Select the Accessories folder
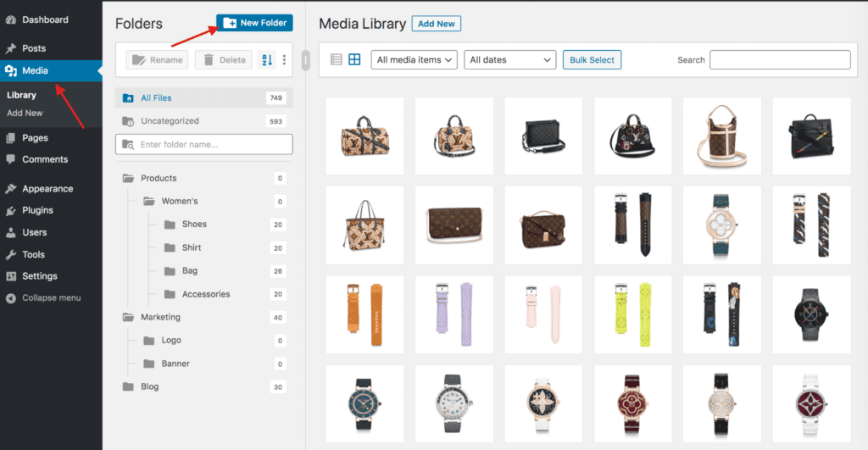Image resolution: width=868 pixels, height=450 pixels. (x=206, y=294)
